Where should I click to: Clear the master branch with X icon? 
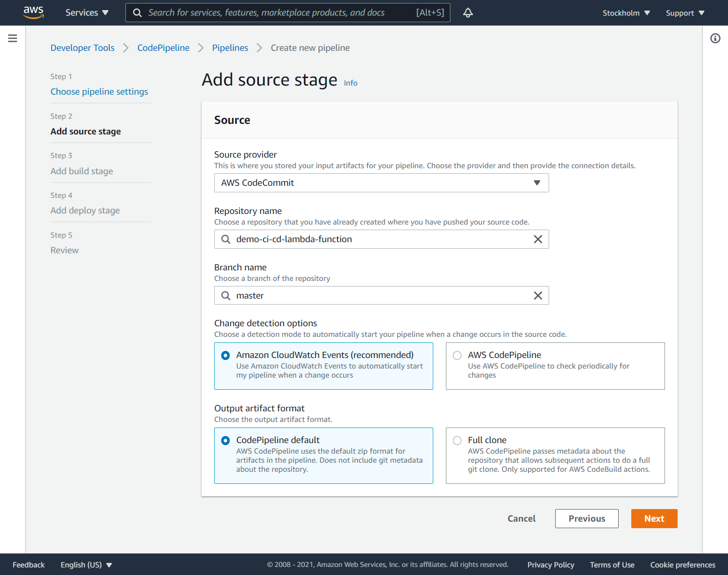(x=538, y=296)
